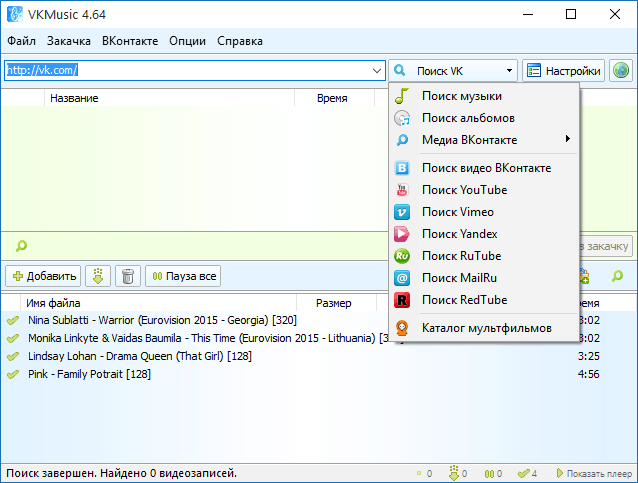Open Каталог мультфильмов
The width and height of the screenshot is (638, 483).
pos(486,327)
